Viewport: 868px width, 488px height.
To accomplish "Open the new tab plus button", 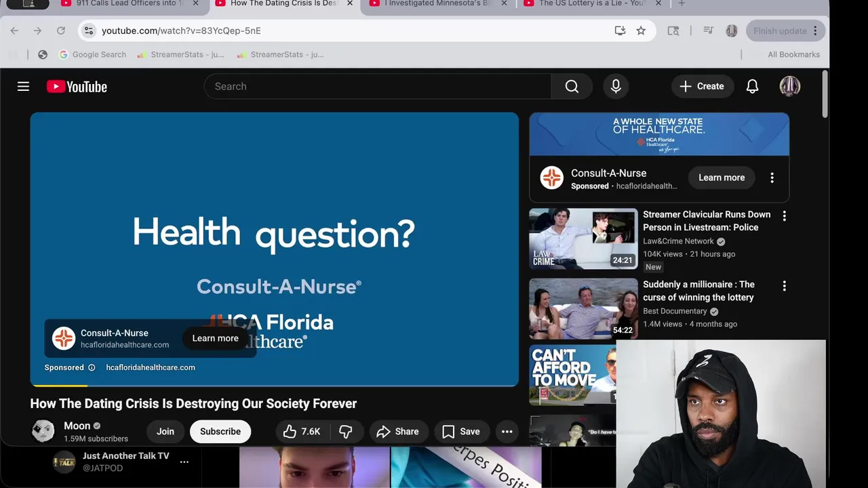I will tap(682, 4).
